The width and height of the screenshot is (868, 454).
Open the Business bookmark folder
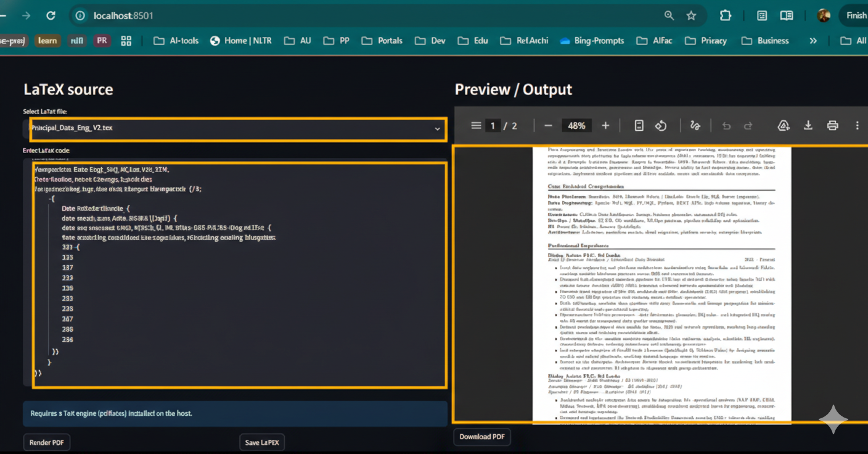pos(765,41)
